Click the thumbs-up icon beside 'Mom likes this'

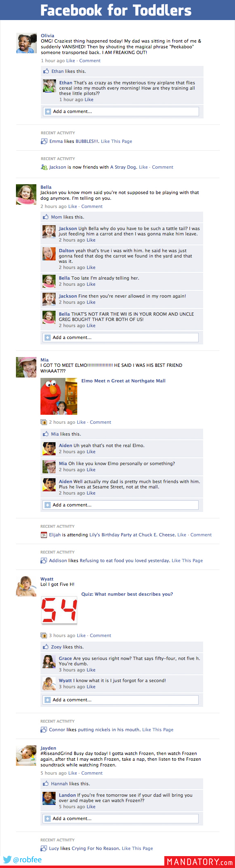(x=46, y=217)
